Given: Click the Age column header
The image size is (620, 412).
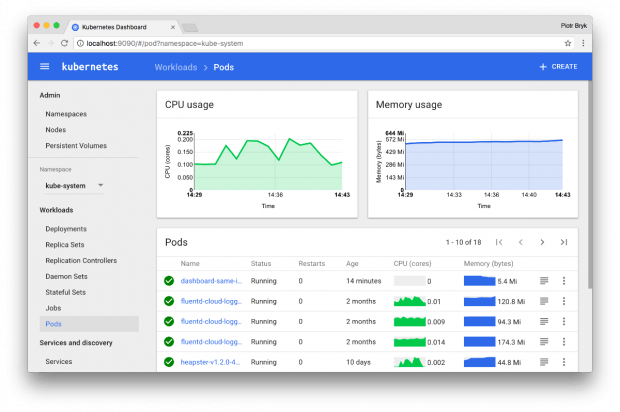Looking at the screenshot, I should click(x=352, y=263).
